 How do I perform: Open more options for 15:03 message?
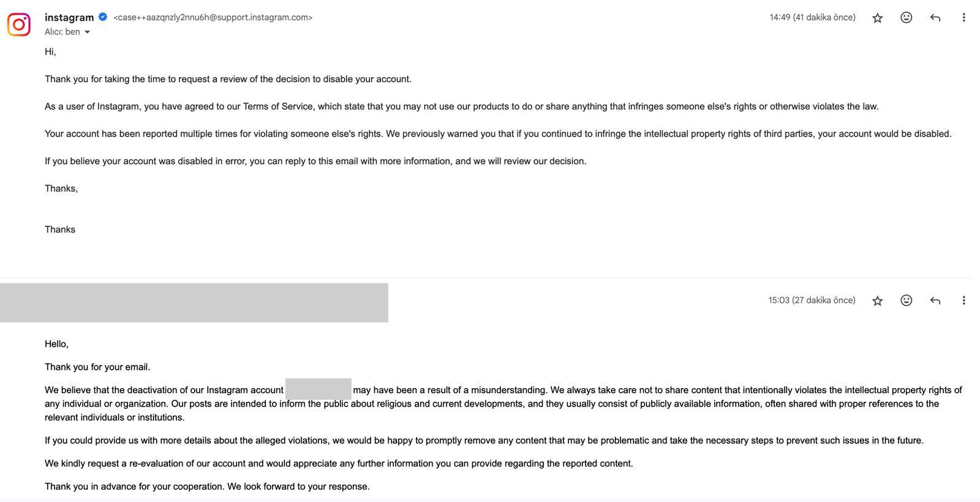pyautogui.click(x=963, y=301)
